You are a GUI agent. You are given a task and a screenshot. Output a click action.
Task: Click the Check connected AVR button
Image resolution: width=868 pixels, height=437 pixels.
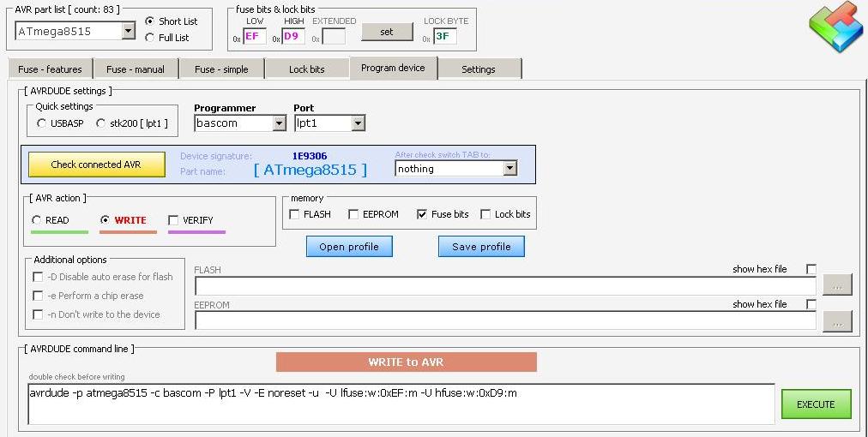click(96, 165)
